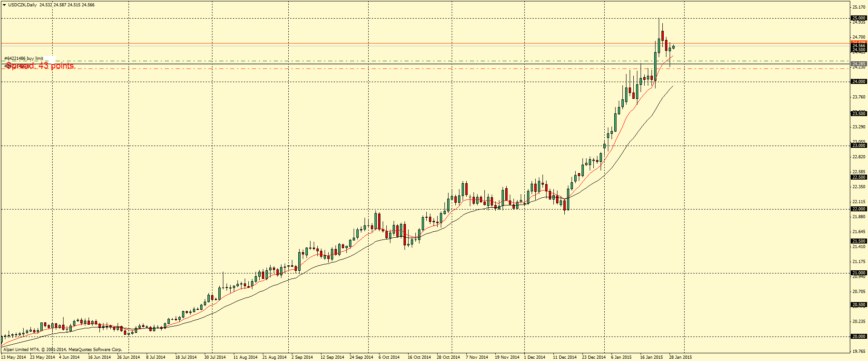Click the 22.500 level price tag
Screen dimensions: 868x361
[x=858, y=177]
